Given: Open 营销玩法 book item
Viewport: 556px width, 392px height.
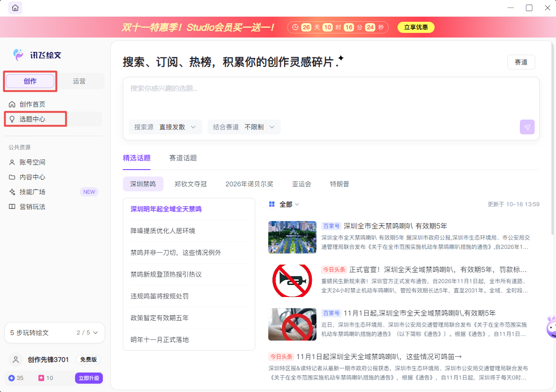Looking at the screenshot, I should click(x=32, y=207).
